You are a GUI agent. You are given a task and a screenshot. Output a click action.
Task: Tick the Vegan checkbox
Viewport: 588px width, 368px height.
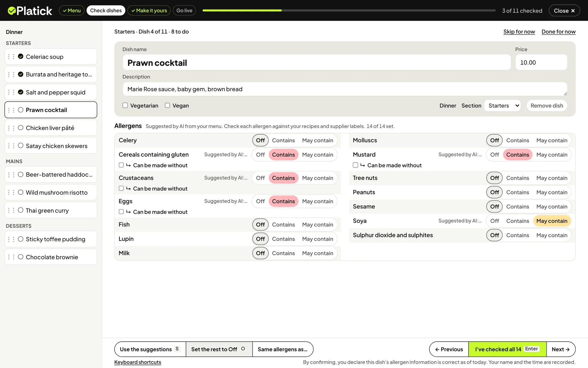[x=167, y=105]
